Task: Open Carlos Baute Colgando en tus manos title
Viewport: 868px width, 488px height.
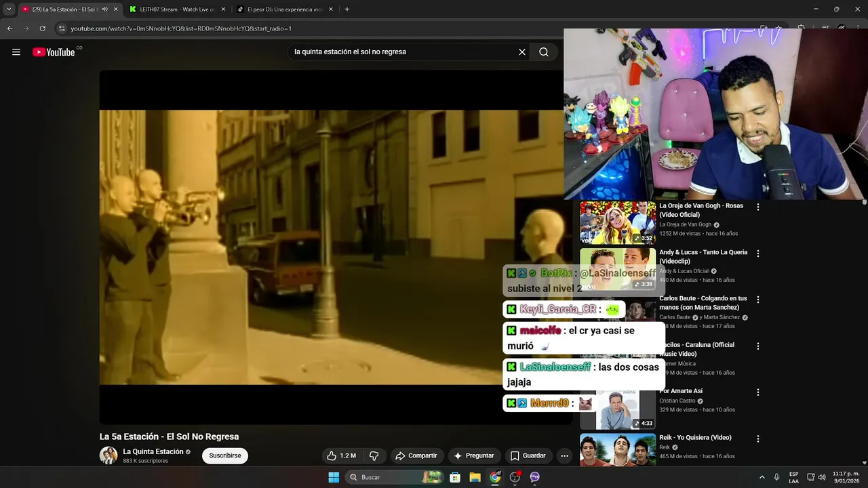Action: click(703, 303)
